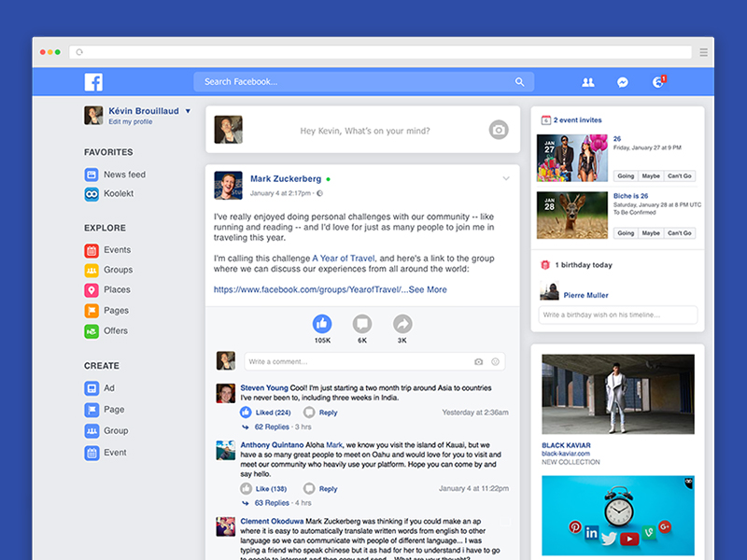The height and width of the screenshot is (560, 747).
Task: Click emoji icon in comment field
Action: pos(495,362)
